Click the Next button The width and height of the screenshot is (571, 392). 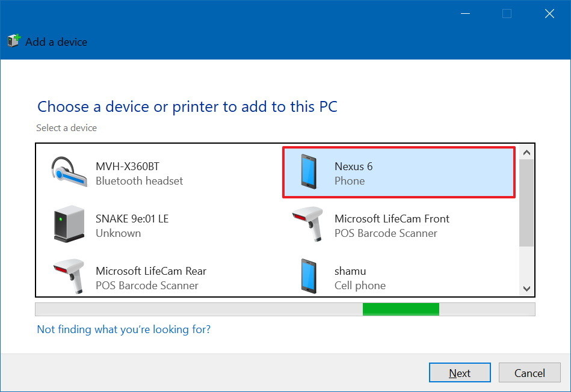click(x=460, y=373)
